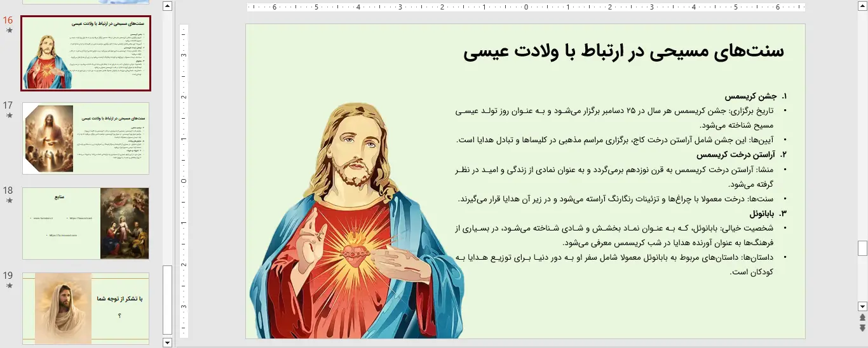Click slide number 19 in the thumbnail pane
Viewport: 868px width, 348px height.
coord(8,276)
